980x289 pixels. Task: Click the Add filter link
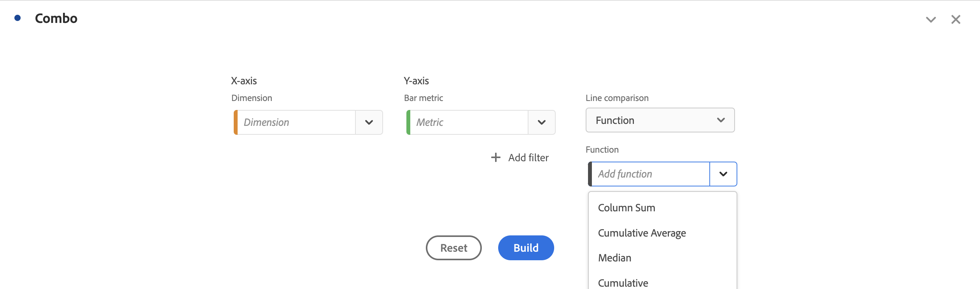(x=528, y=158)
